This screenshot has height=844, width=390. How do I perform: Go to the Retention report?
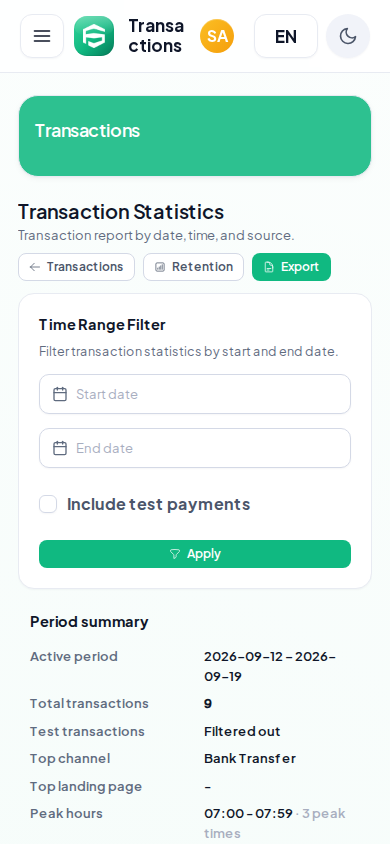click(x=193, y=267)
